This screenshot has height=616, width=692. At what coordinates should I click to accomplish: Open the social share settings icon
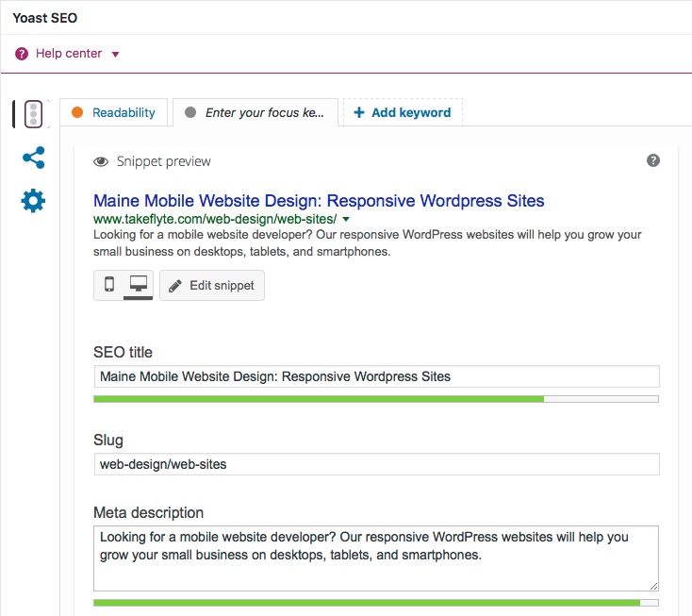point(34,158)
